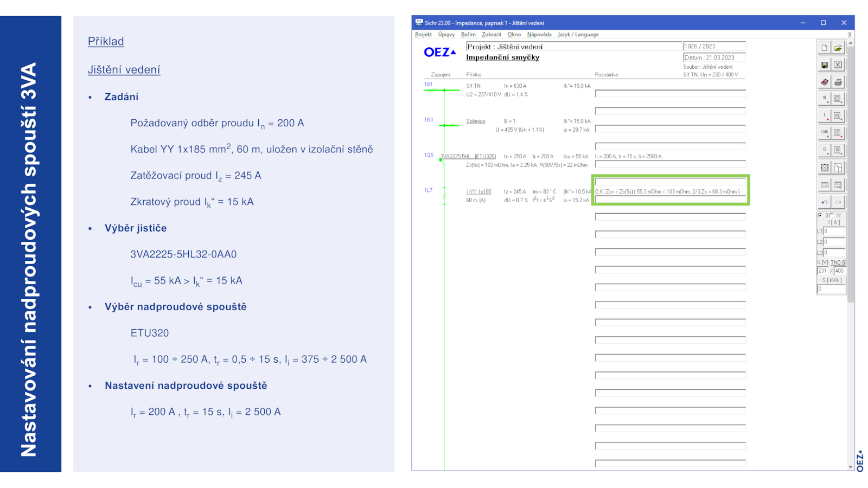Click the L2 current input field

pos(834,242)
